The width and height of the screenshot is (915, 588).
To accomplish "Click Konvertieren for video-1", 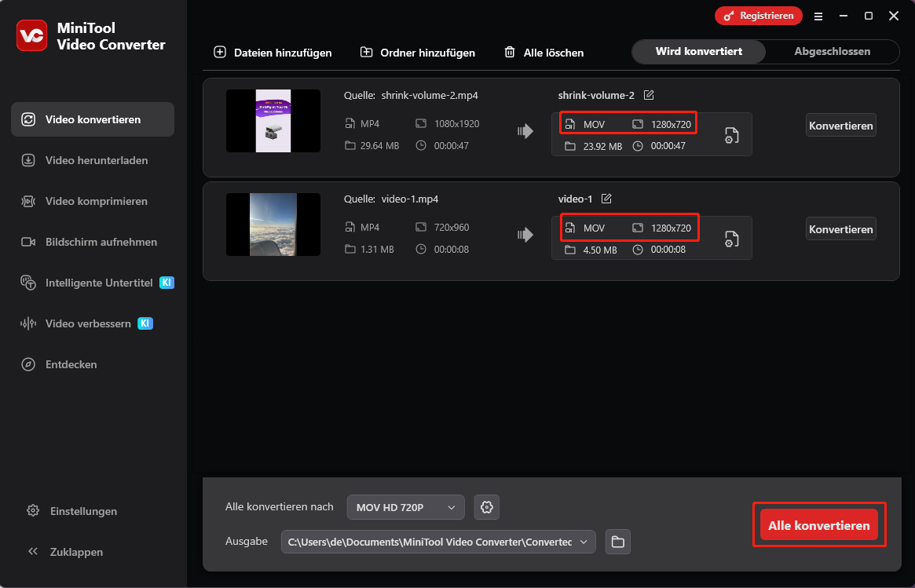I will coord(841,229).
